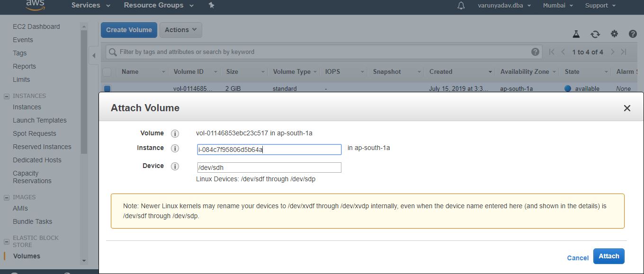Click the pinned shortcuts star icon
This screenshot has height=274, width=644.
point(211,6)
